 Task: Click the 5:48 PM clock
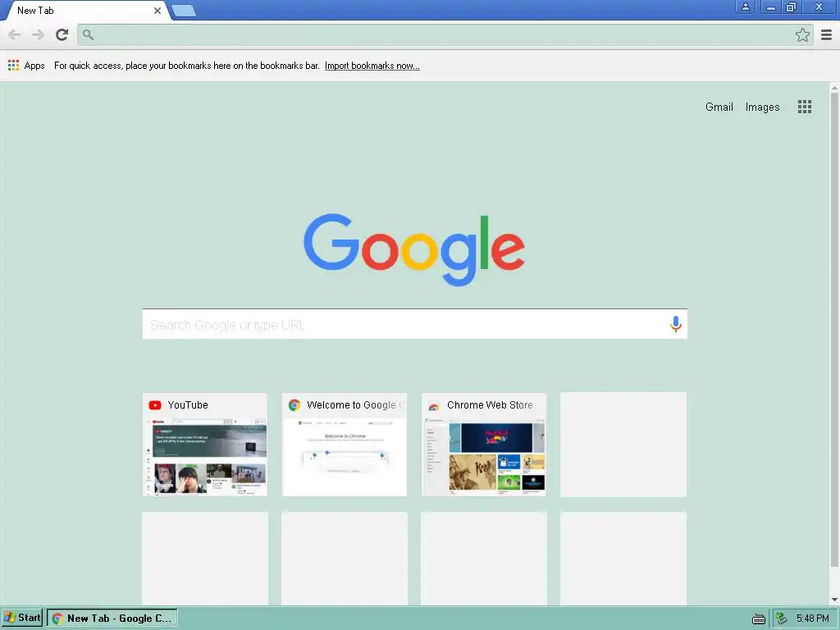tap(812, 619)
